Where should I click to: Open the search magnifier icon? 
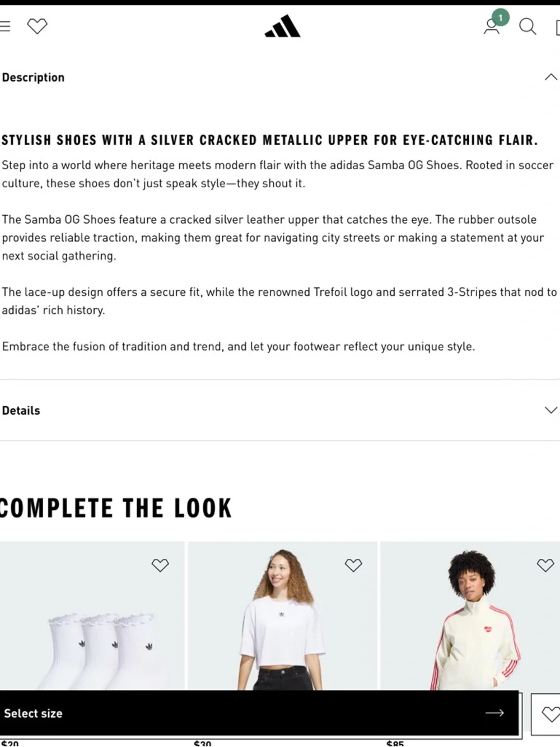click(x=528, y=26)
